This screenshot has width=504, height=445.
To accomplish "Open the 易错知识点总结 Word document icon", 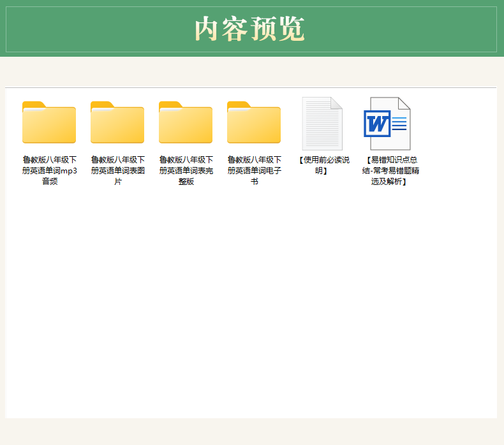I will coord(387,124).
